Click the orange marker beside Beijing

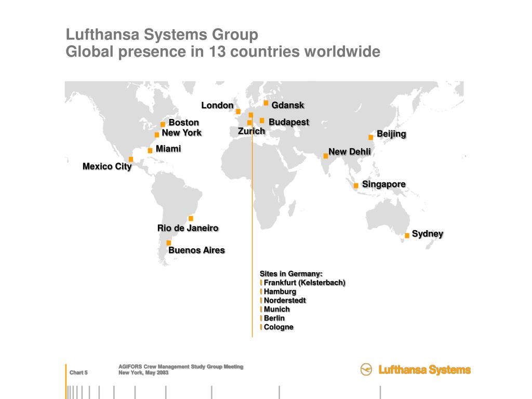point(370,137)
